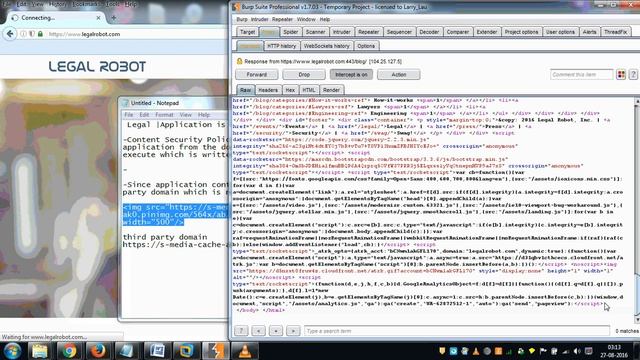Open the Scanner tab
The image size is (640, 360).
[x=315, y=32]
